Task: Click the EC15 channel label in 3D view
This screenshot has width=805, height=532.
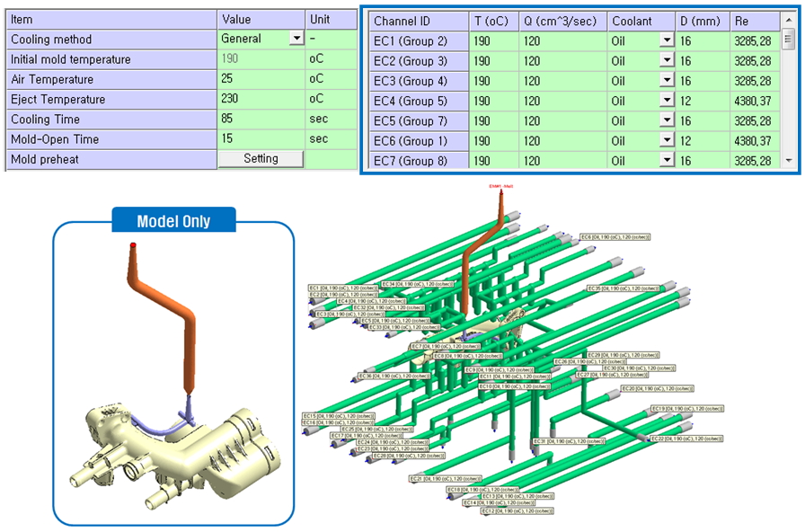Action: [339, 416]
